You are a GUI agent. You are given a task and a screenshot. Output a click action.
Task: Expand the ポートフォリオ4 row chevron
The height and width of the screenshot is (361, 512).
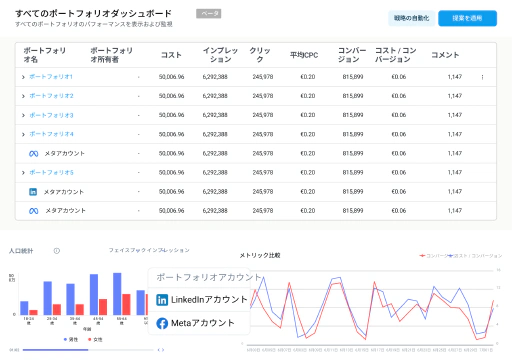(23, 134)
